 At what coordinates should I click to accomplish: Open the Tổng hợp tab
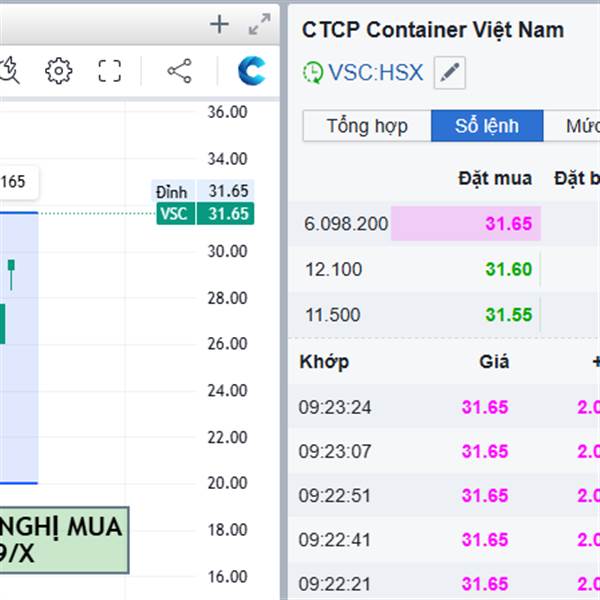(x=367, y=126)
